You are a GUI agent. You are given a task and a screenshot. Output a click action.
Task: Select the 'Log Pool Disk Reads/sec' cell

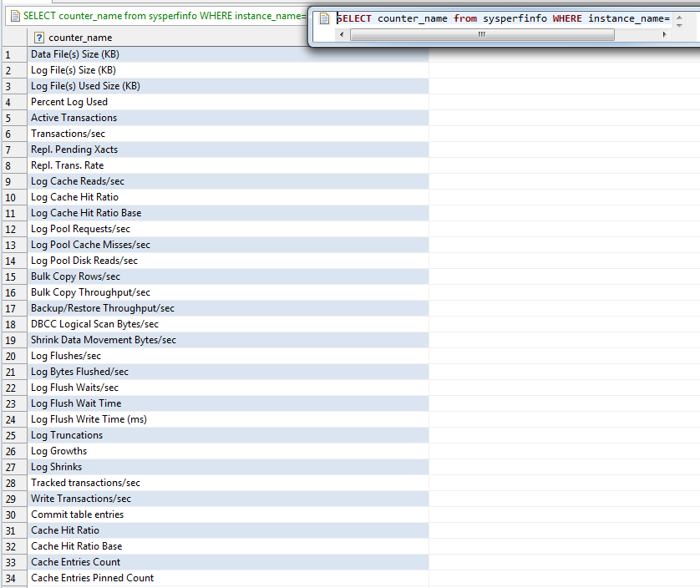pyautogui.click(x=228, y=261)
